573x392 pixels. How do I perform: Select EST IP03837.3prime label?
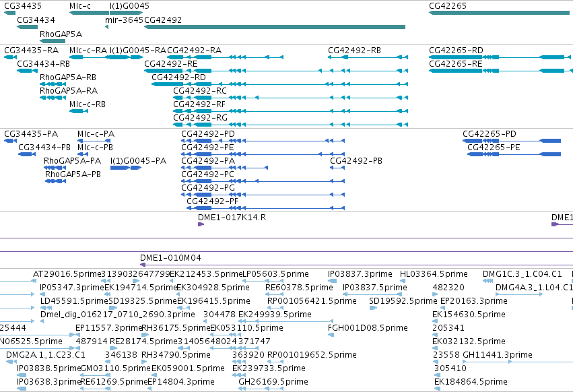pos(360,274)
